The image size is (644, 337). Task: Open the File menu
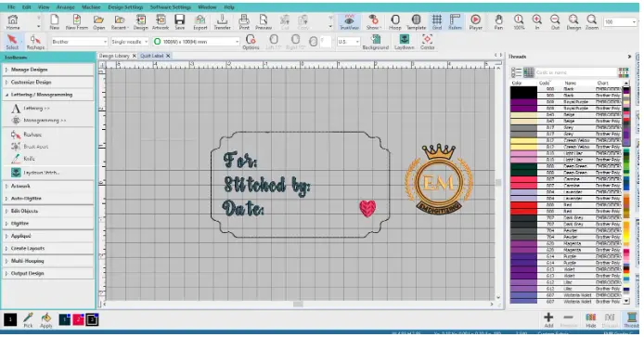coord(11,7)
